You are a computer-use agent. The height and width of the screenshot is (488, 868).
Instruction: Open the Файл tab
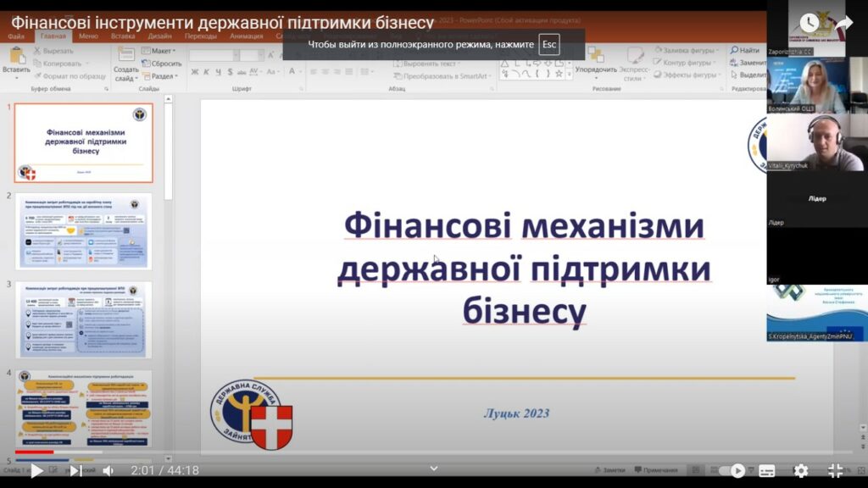pos(16,36)
